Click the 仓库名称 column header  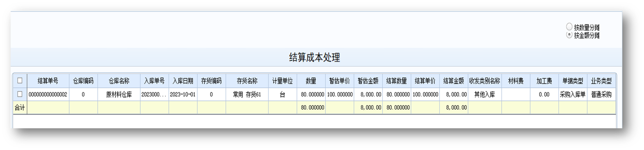(119, 81)
